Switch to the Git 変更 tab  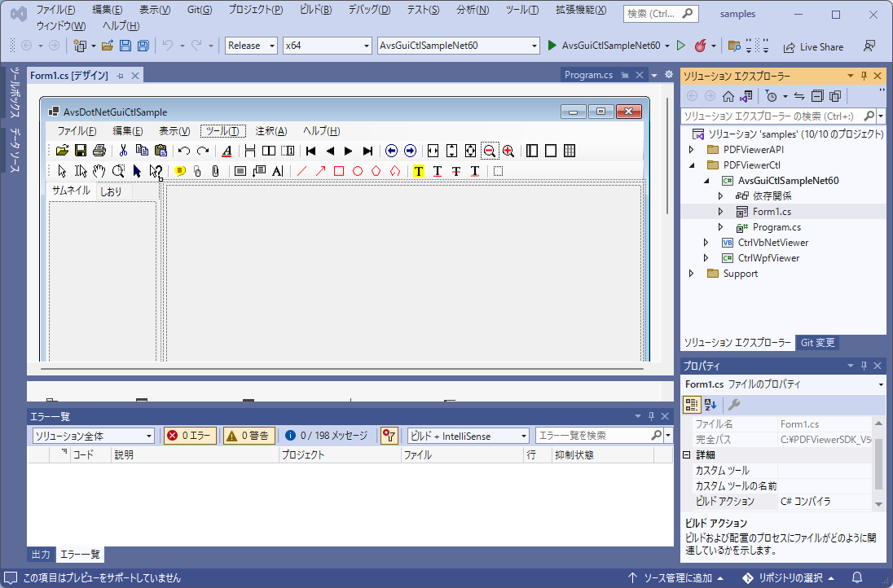click(x=818, y=343)
